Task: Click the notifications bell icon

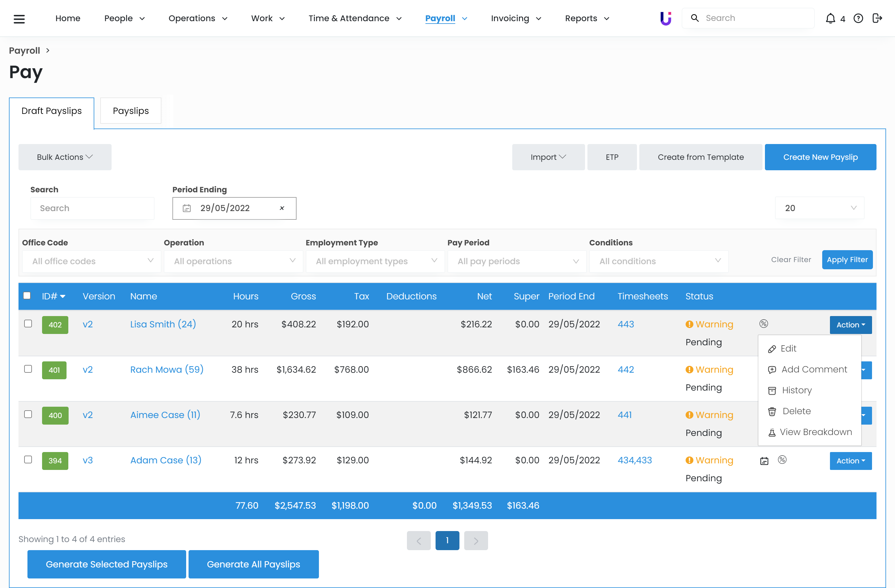Action: tap(830, 18)
